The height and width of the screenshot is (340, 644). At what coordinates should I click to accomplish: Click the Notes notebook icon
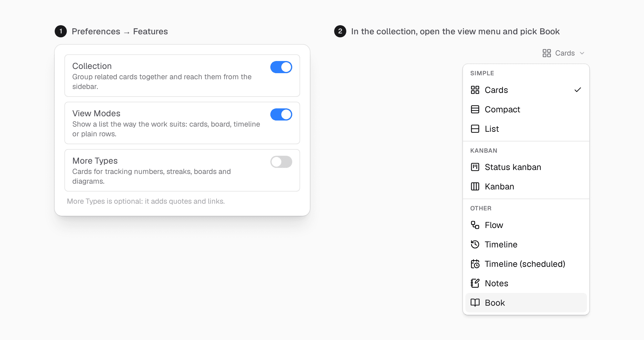[x=475, y=283]
